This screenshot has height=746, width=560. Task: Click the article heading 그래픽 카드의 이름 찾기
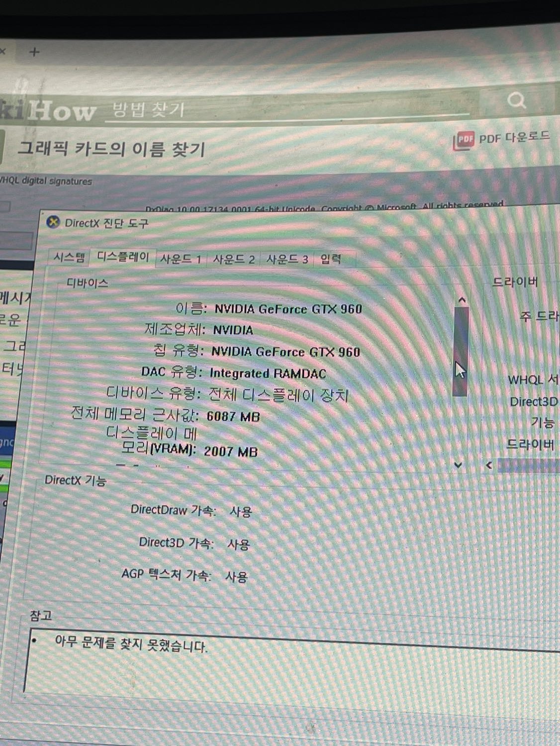point(111,148)
